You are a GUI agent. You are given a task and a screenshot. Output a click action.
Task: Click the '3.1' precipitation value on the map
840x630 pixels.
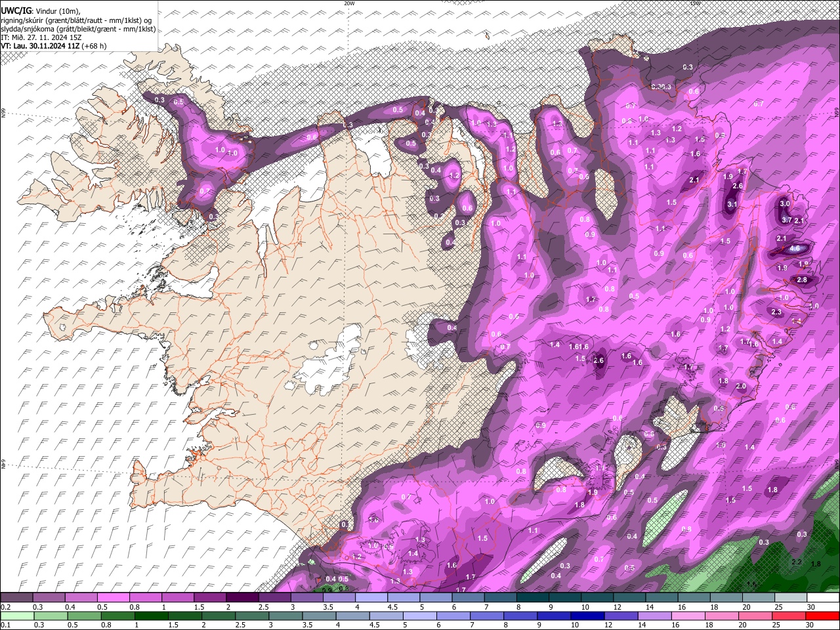(732, 205)
